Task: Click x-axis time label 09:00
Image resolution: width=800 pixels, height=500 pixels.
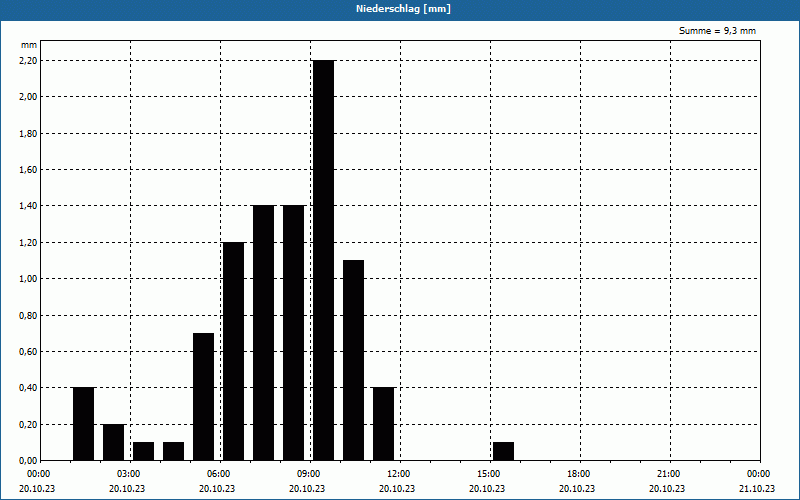Action: point(310,474)
